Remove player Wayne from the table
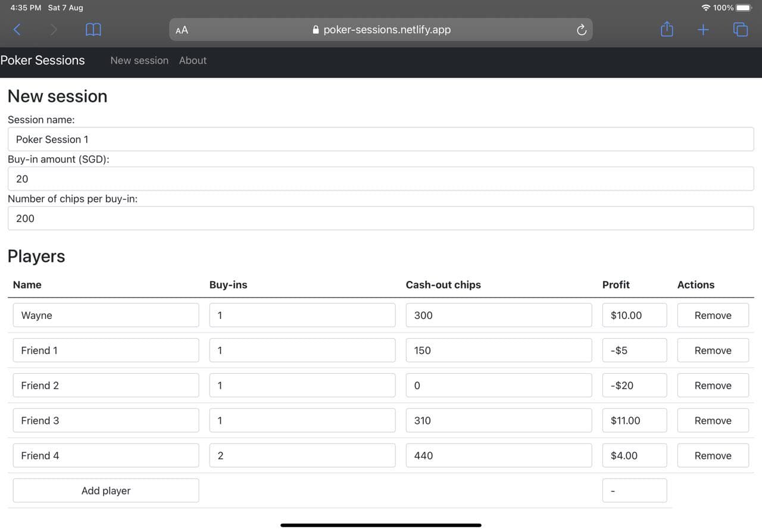 click(713, 315)
